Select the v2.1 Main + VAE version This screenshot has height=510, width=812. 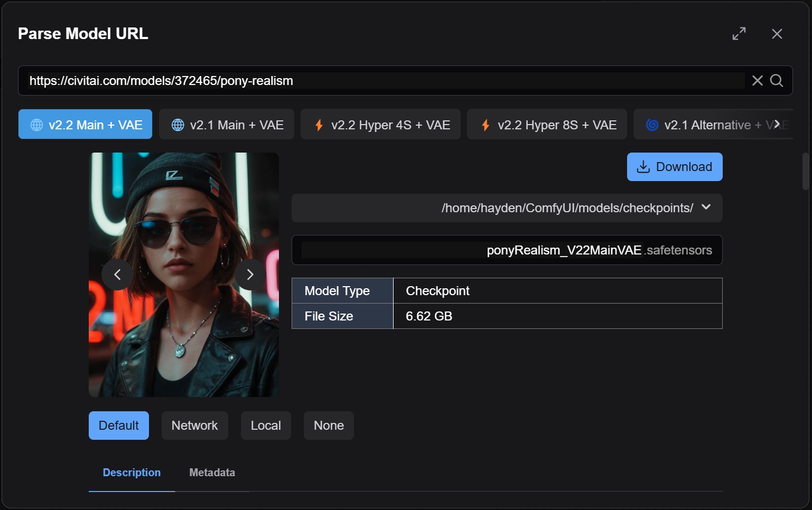click(227, 125)
